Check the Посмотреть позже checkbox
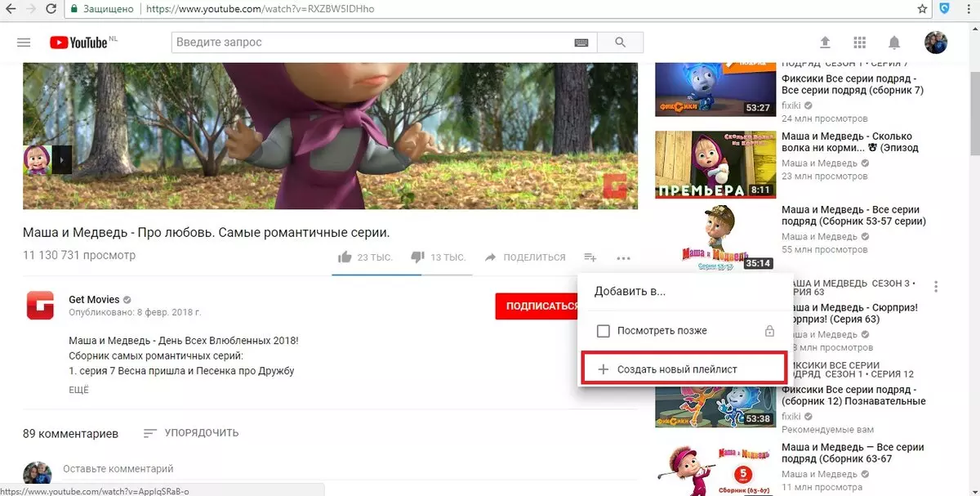 [604, 331]
